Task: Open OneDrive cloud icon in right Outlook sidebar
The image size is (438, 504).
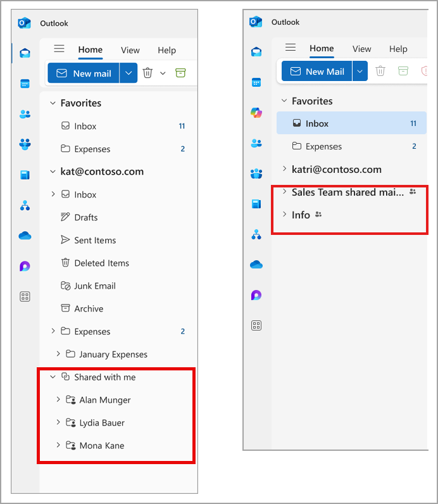Action: click(x=256, y=265)
